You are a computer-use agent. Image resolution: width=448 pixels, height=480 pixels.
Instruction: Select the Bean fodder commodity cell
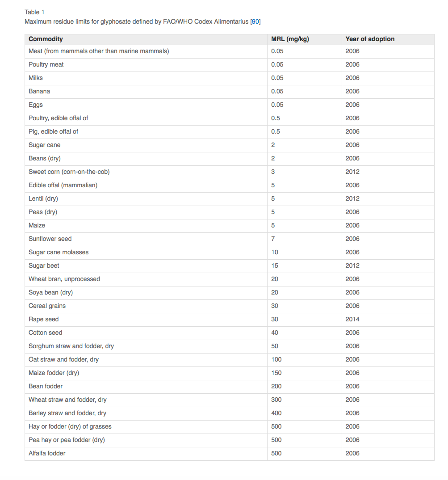point(46,386)
